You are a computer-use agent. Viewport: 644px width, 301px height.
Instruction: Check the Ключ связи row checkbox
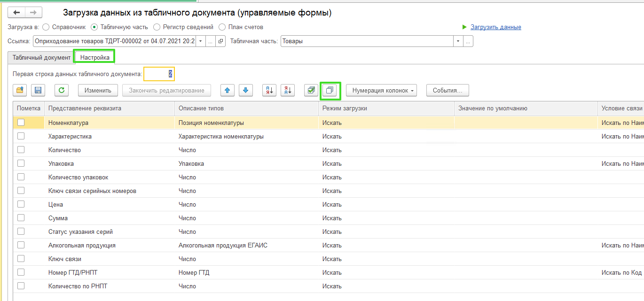(21, 259)
